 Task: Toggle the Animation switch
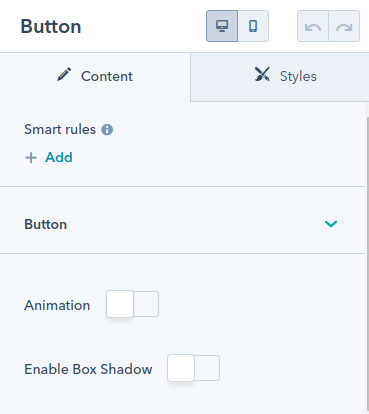pyautogui.click(x=132, y=304)
